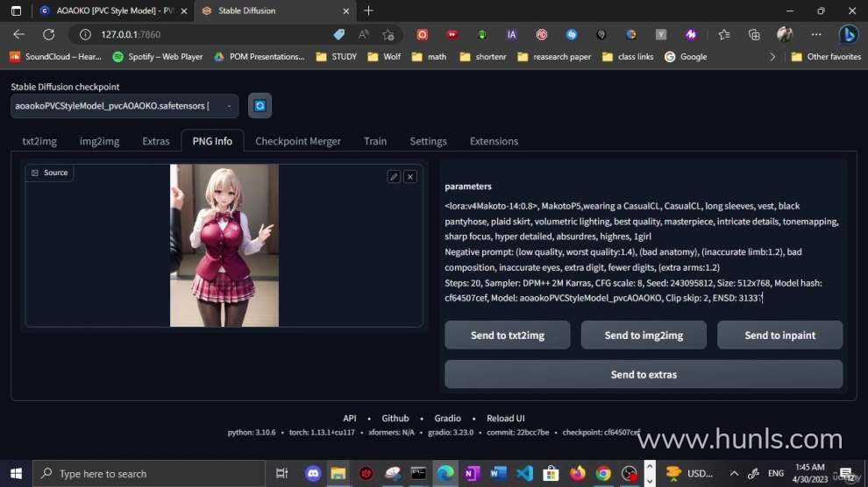Screen dimensions: 868x487
Task: Click the purple lightning-bolt extension icon
Action: (x=691, y=34)
